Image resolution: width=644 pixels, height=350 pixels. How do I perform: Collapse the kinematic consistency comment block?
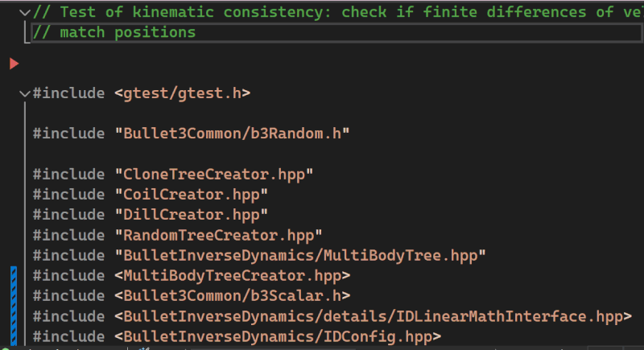[x=25, y=13]
